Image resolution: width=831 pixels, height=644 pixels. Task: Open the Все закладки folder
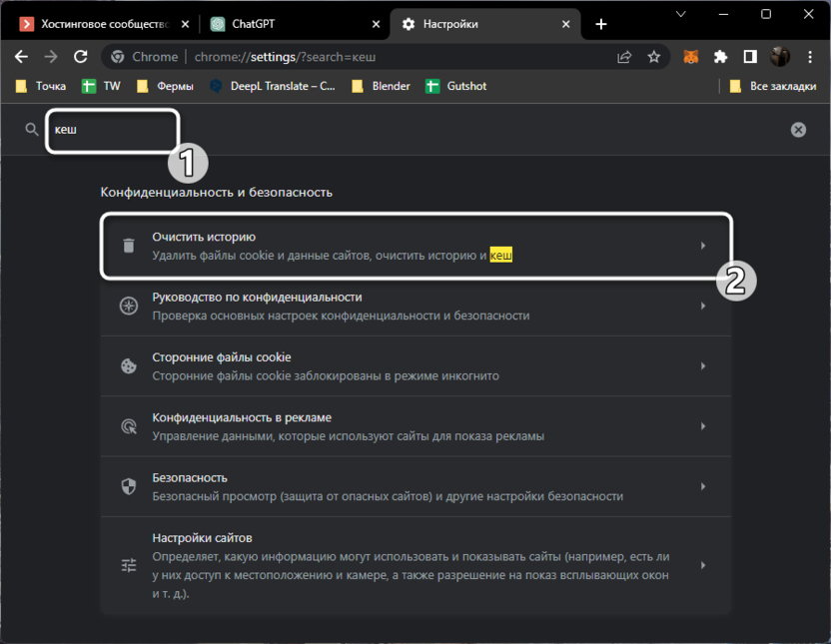point(773,86)
